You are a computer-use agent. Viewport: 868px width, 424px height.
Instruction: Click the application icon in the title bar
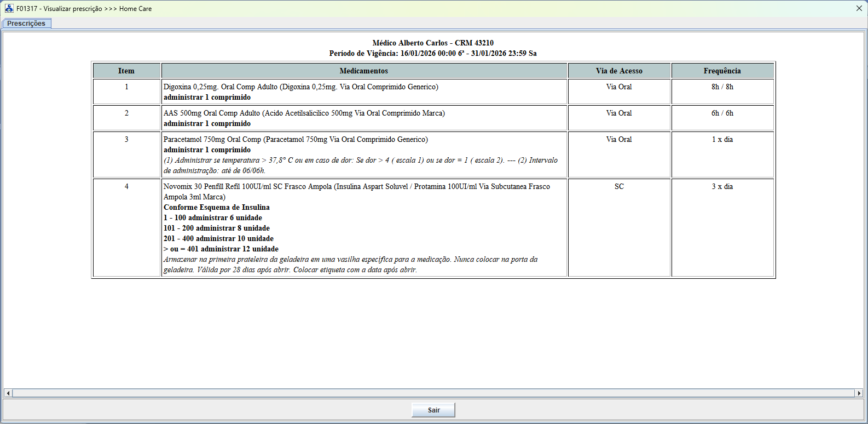click(9, 8)
